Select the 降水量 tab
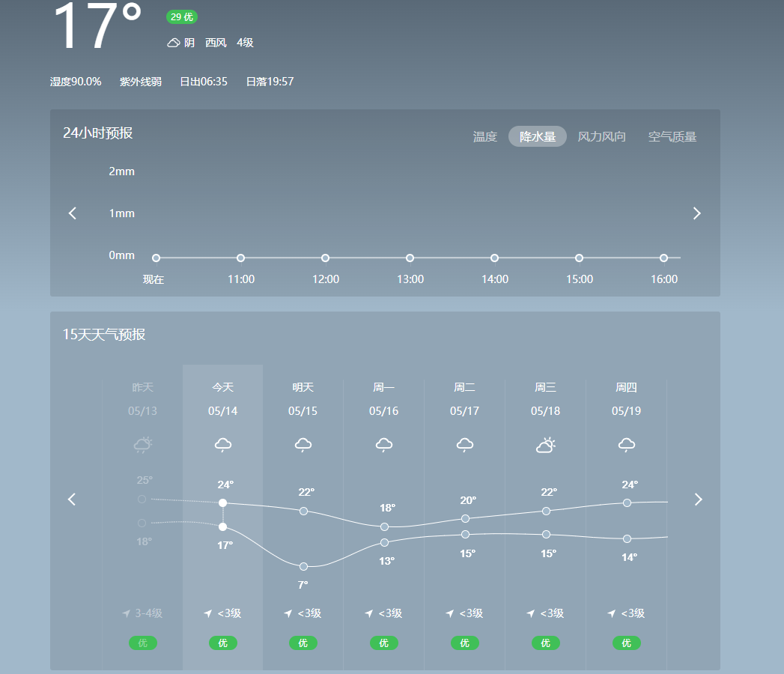Viewport: 784px width, 674px height. coord(538,136)
